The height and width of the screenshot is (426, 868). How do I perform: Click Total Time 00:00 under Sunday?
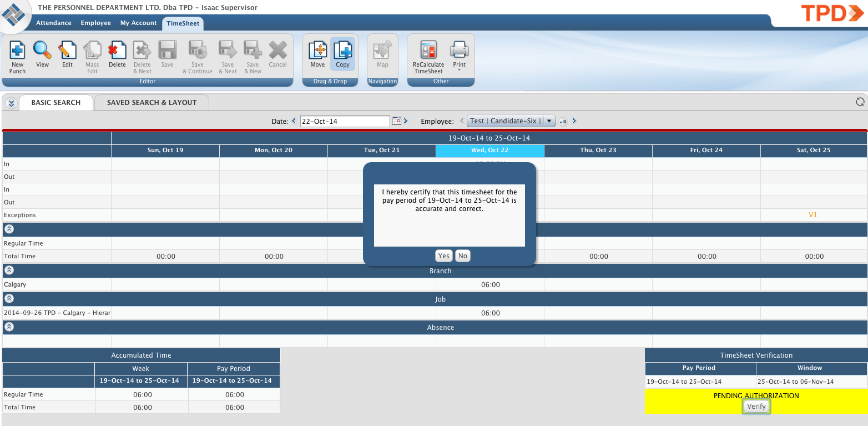166,257
